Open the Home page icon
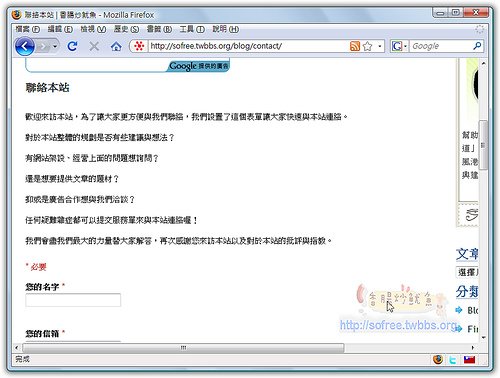Viewport: 500px width, 378px height. coord(116,46)
